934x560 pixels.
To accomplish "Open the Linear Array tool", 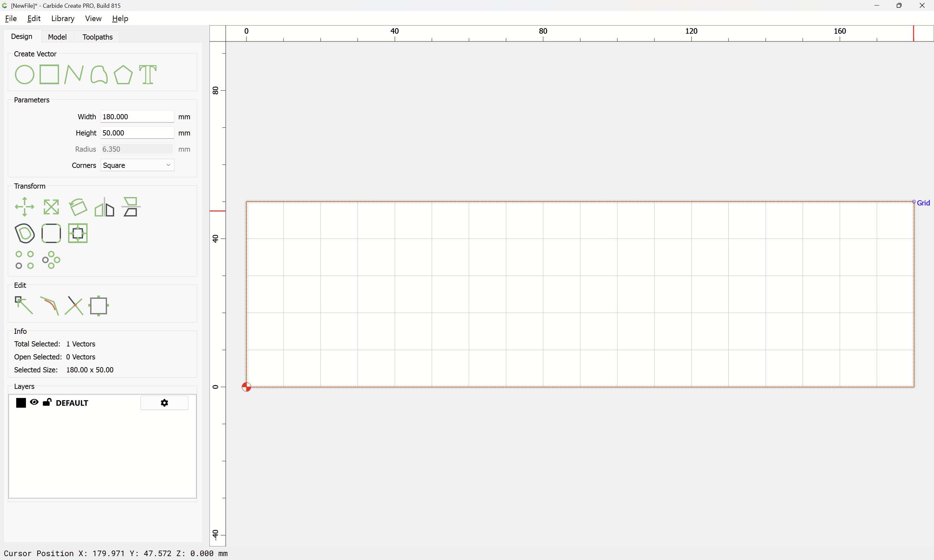I will point(25,260).
